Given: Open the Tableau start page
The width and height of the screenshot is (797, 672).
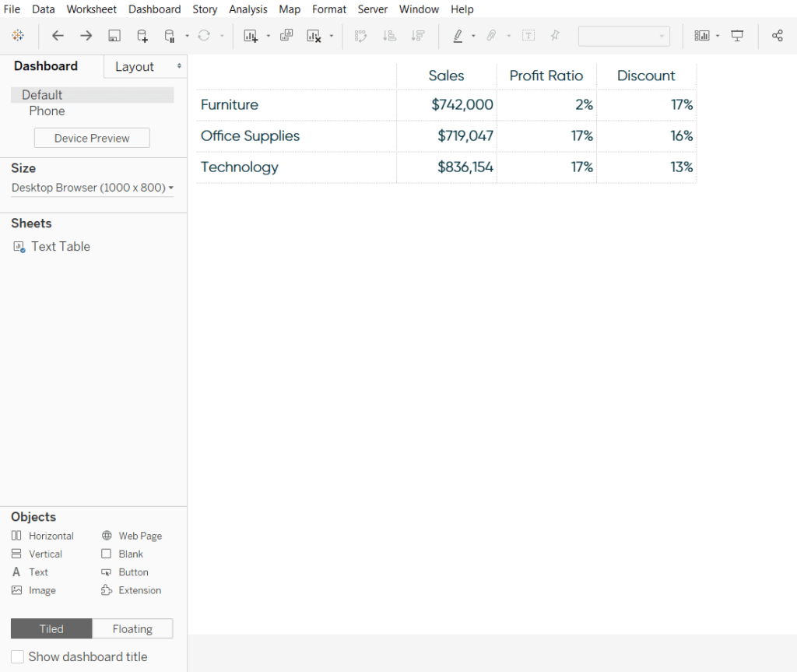Looking at the screenshot, I should coord(18,35).
